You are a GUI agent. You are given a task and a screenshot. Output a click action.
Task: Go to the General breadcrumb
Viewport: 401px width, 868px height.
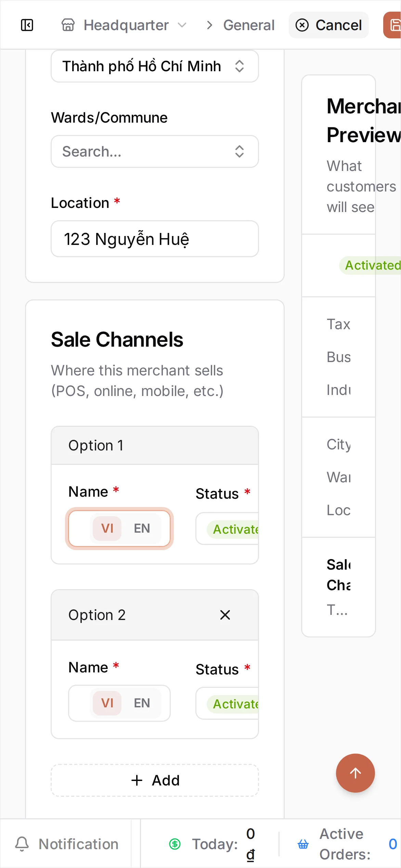coord(249,25)
